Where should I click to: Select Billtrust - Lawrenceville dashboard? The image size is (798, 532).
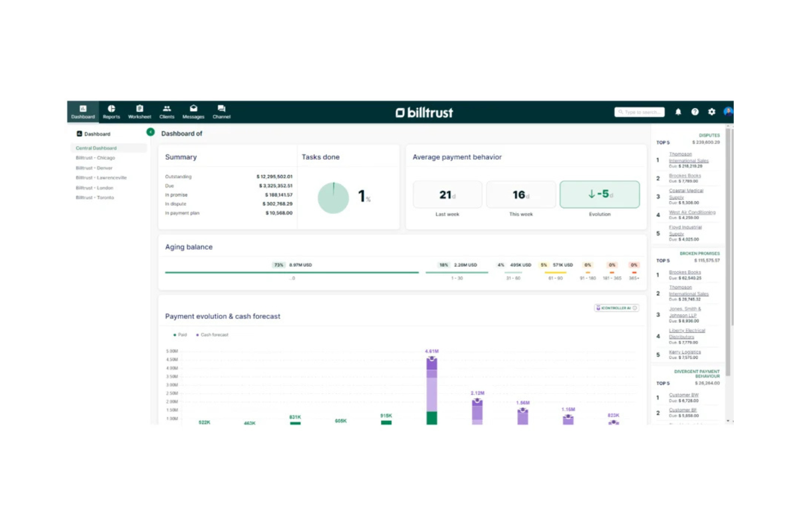(101, 178)
